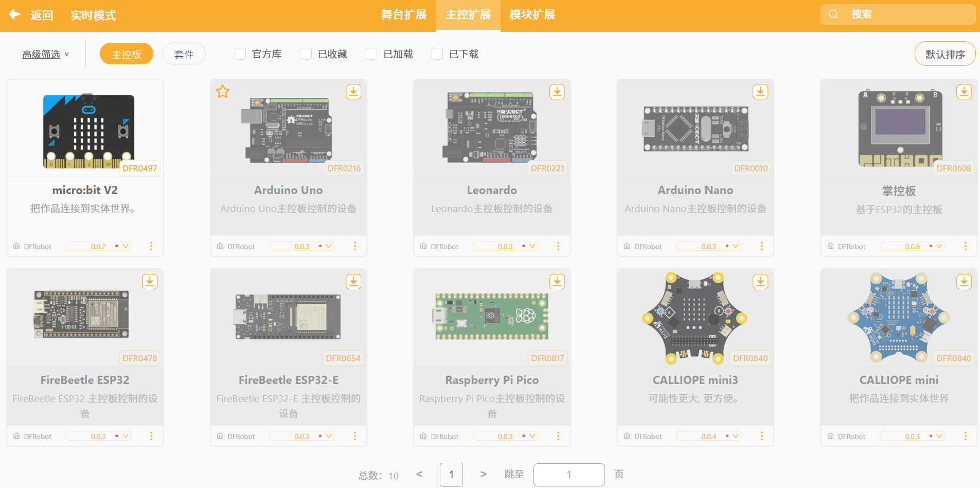Click the DFRobot home icon on Leonardo card
This screenshot has height=488, width=980.
[423, 246]
